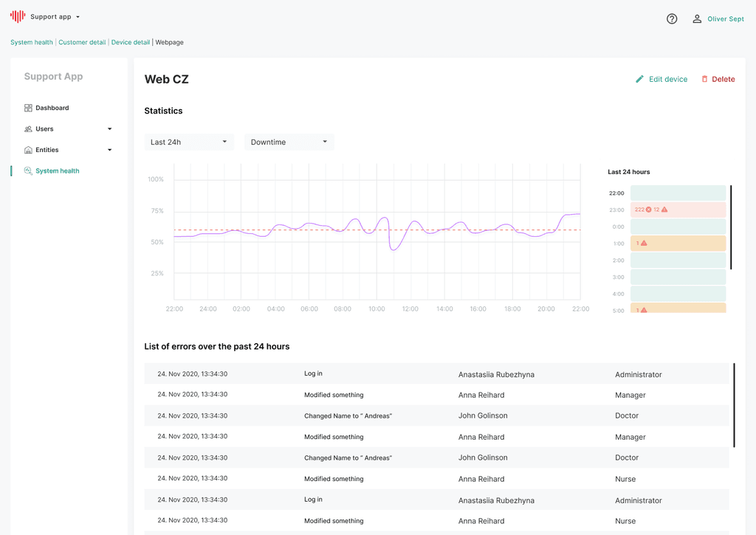Go to Dashboard in the sidebar

(x=52, y=108)
